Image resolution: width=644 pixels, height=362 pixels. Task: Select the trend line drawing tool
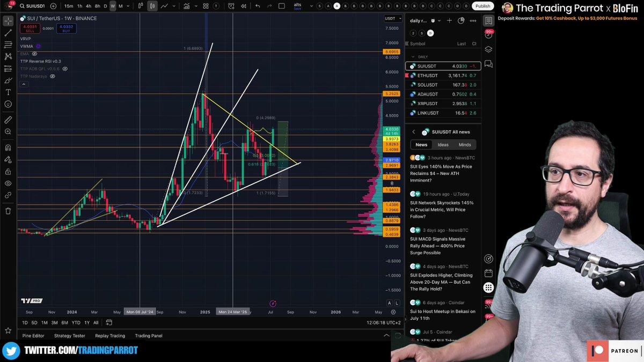8,33
